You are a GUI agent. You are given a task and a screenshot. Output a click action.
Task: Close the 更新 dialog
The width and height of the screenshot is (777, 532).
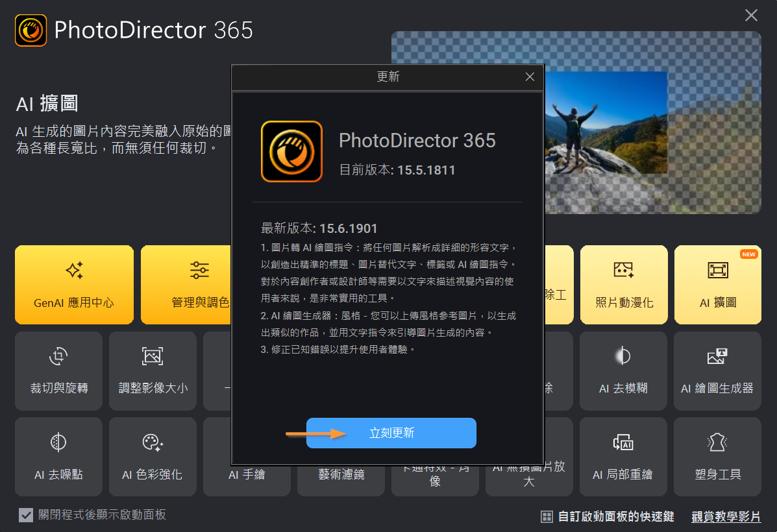530,77
